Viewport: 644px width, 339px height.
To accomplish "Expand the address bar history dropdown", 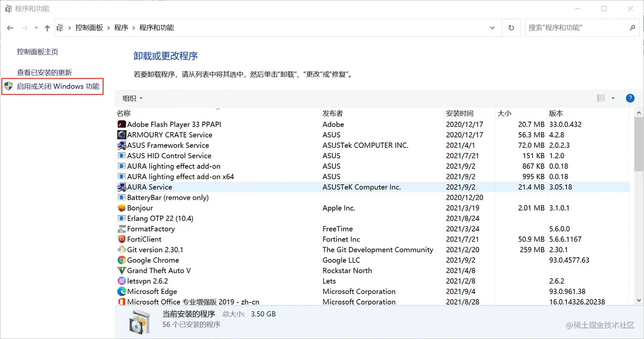I will point(493,28).
